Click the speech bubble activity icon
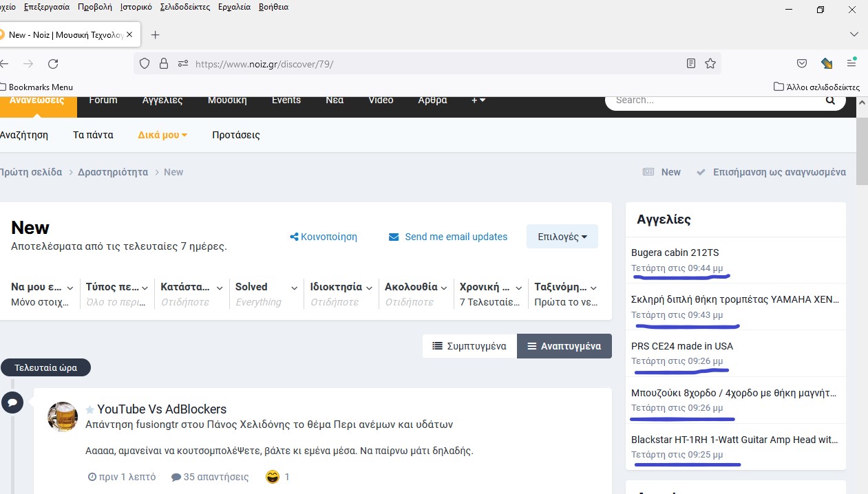The width and height of the screenshot is (868, 494). click(x=12, y=402)
